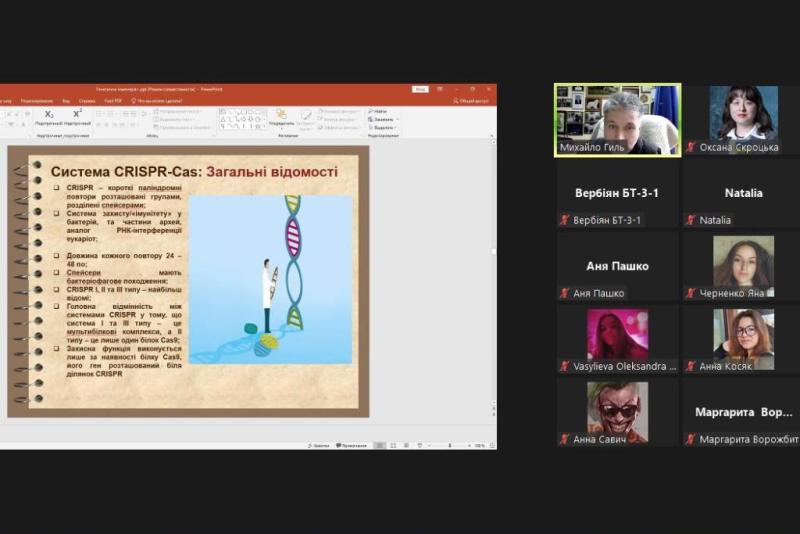This screenshot has width=800, height=534.
Task: Switch to Normal view in status bar
Action: [x=379, y=445]
